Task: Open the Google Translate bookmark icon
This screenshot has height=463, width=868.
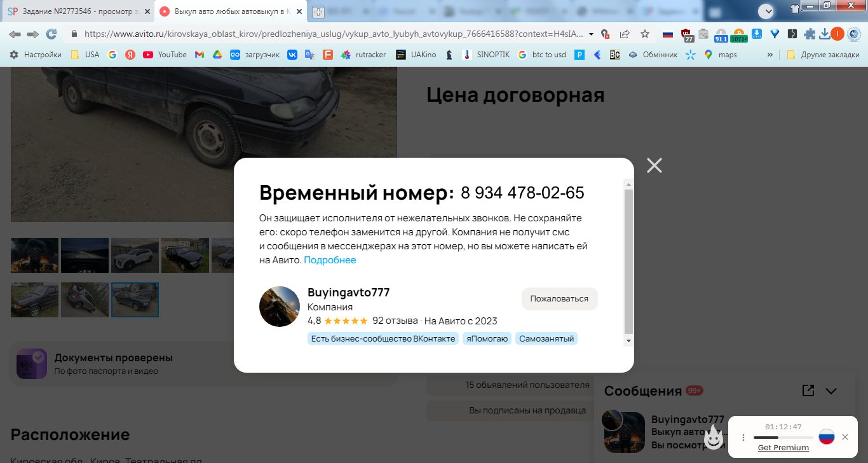Action: tap(309, 55)
